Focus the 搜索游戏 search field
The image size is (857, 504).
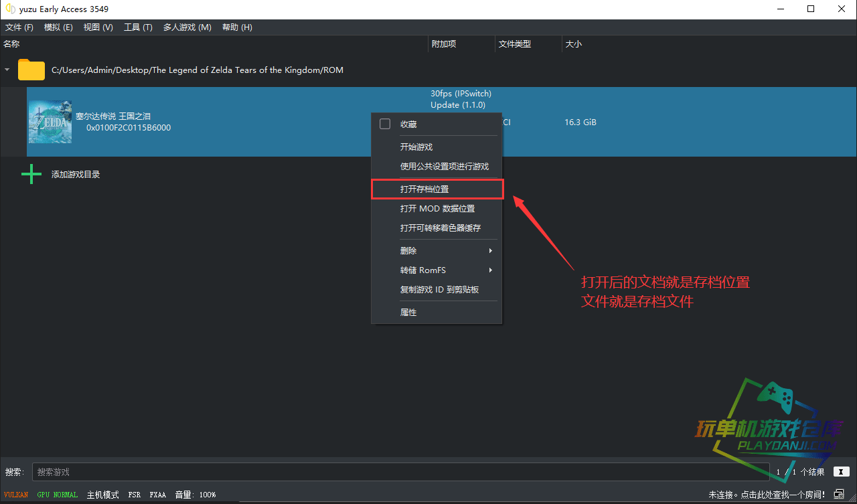(x=400, y=472)
